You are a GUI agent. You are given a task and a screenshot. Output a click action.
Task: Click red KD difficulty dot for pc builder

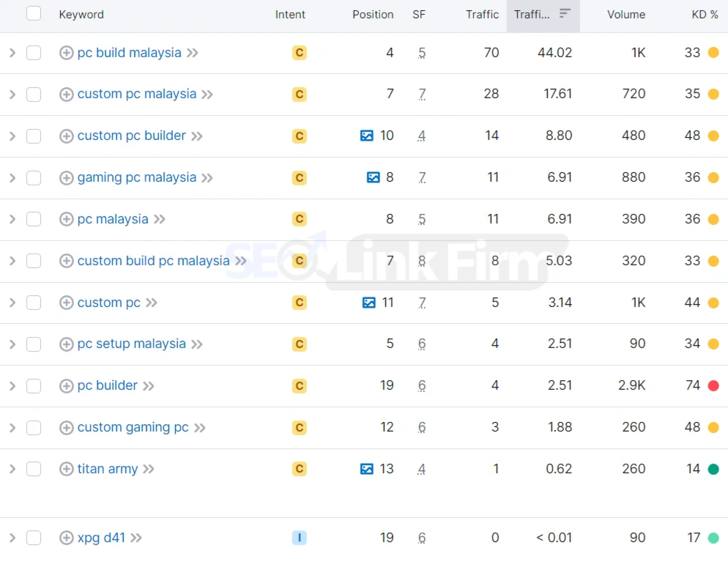point(713,385)
